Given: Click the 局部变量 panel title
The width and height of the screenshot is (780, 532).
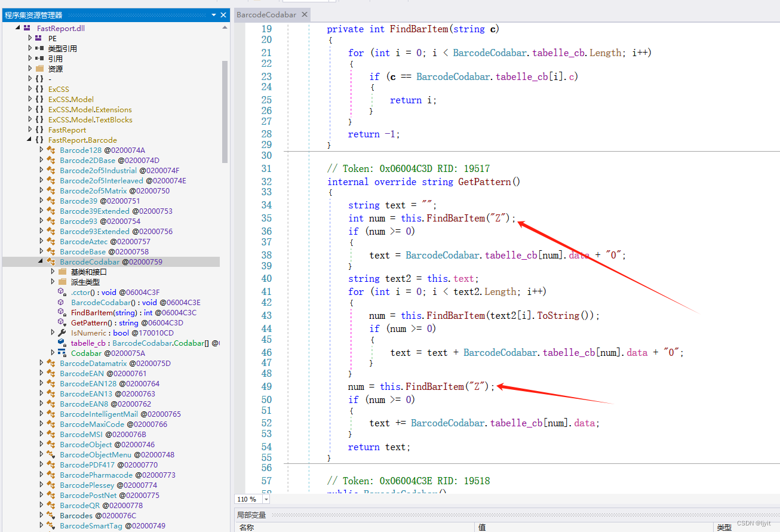Looking at the screenshot, I should tap(251, 515).
